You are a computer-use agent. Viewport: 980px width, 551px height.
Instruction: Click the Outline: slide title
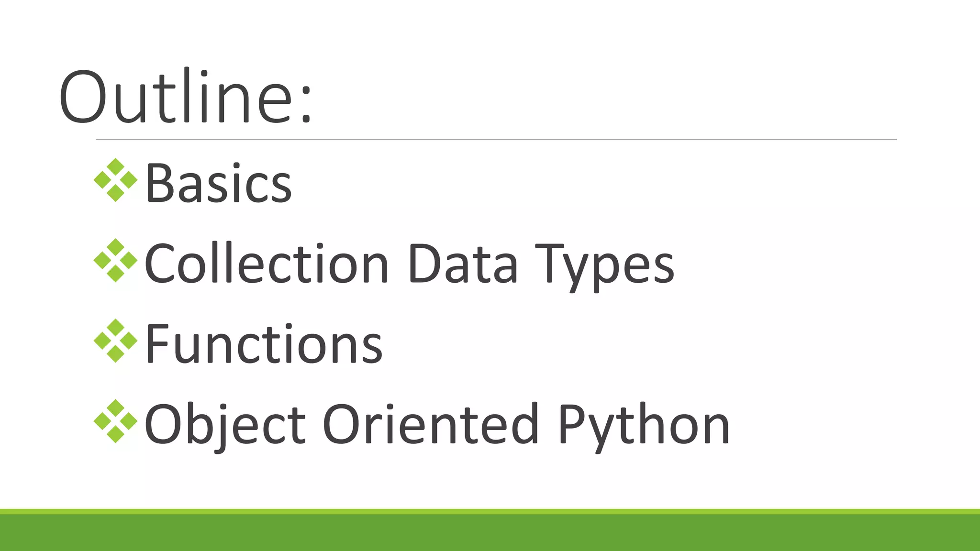point(185,98)
